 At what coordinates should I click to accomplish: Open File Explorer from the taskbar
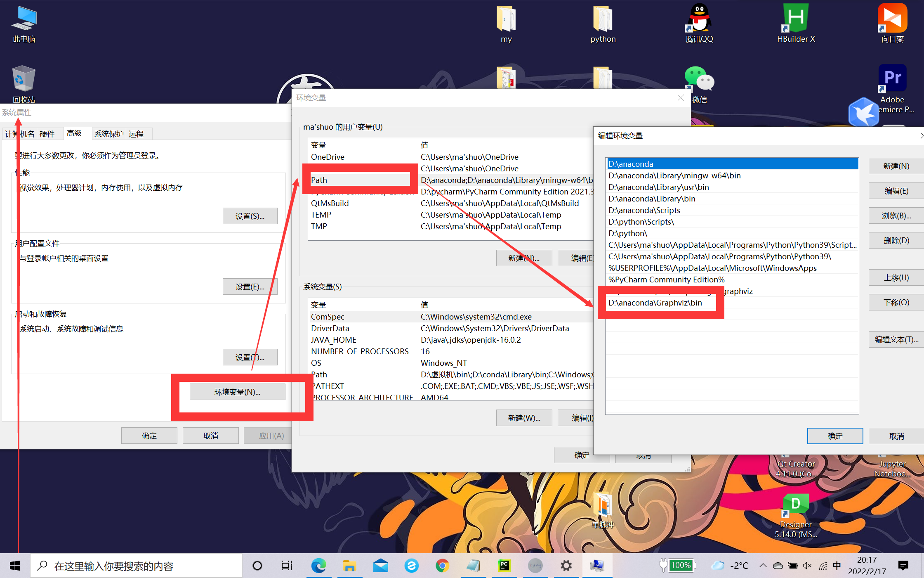click(x=349, y=566)
